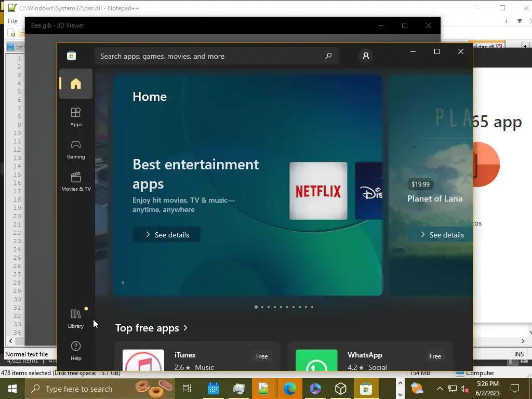Click the search magnifier icon in Store
Viewport: 532px width, 399px height.
328,56
